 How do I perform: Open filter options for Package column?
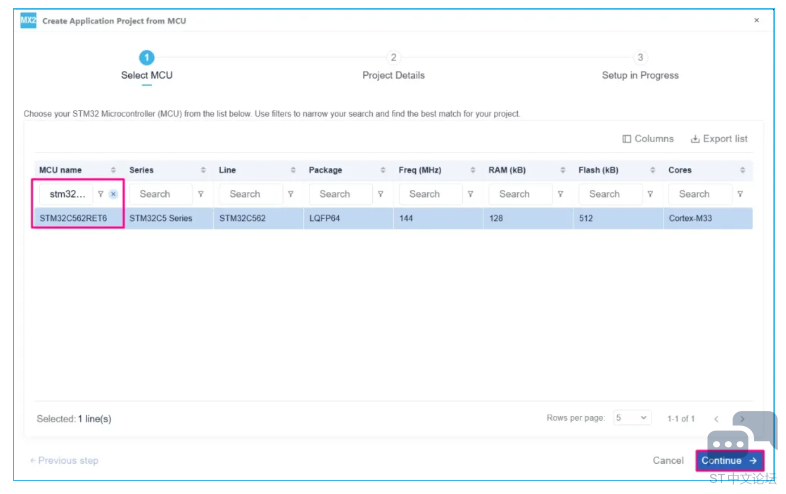(380, 194)
